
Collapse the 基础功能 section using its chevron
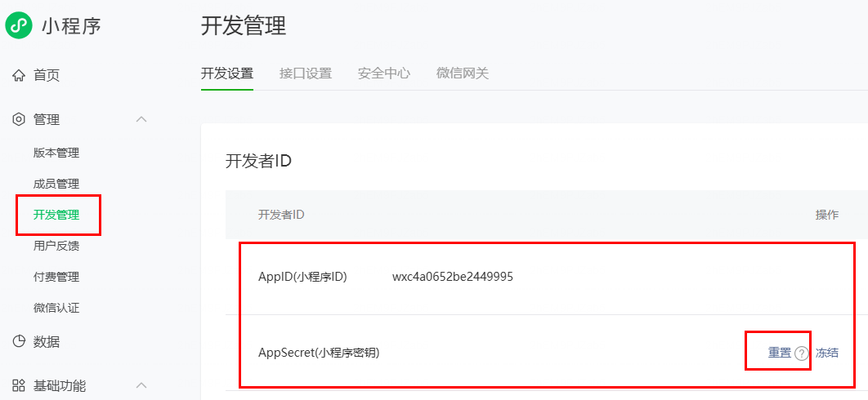(141, 385)
